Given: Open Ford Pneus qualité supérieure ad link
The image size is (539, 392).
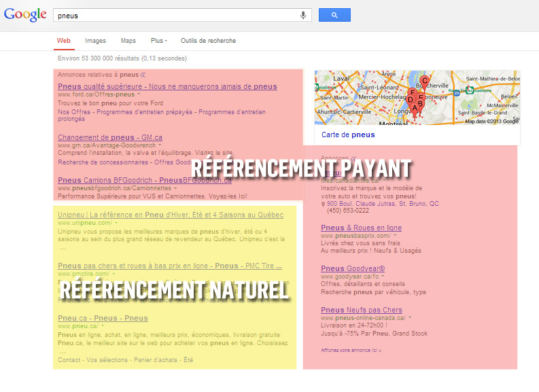Looking at the screenshot, I should (x=167, y=86).
